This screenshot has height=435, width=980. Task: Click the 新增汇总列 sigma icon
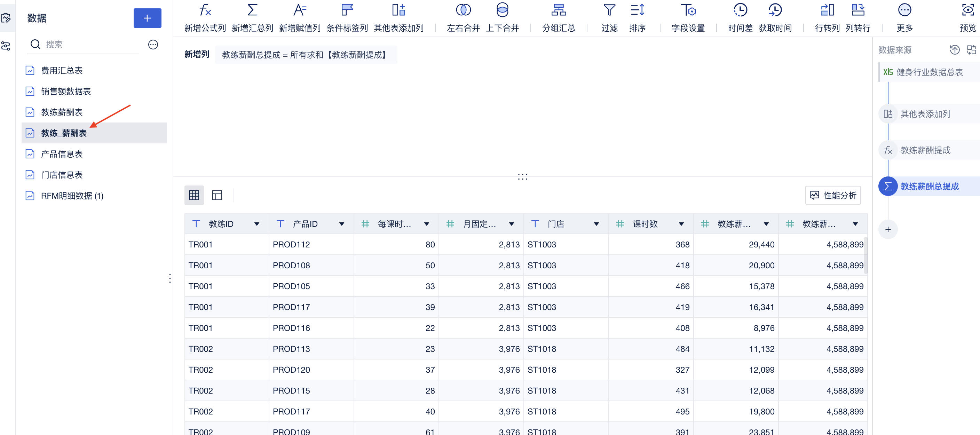252,10
